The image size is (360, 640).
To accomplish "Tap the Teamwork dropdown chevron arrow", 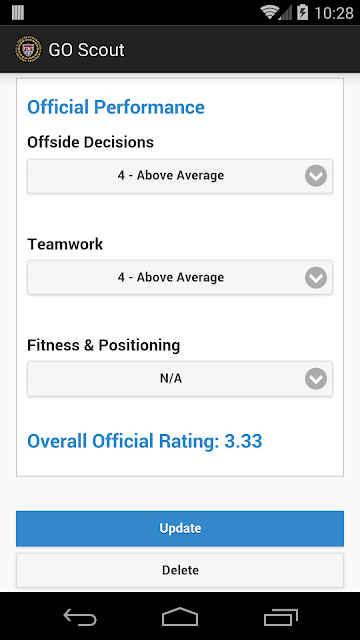I will coord(316,278).
